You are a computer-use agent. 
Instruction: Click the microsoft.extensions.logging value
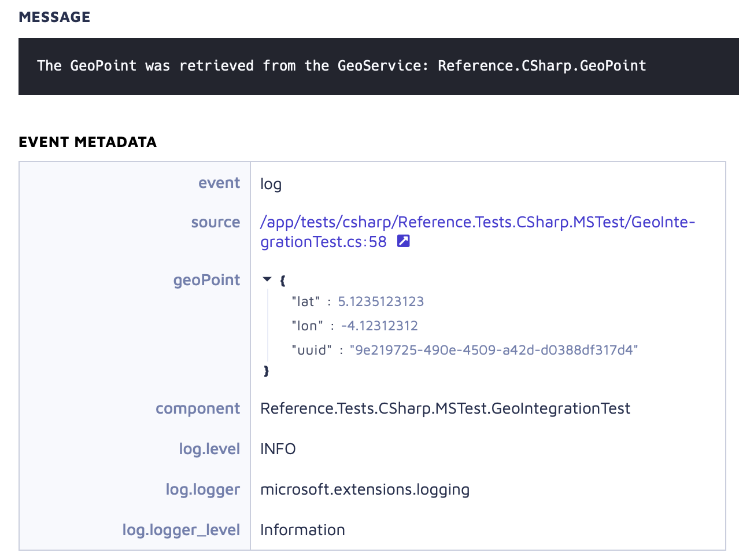(x=365, y=489)
